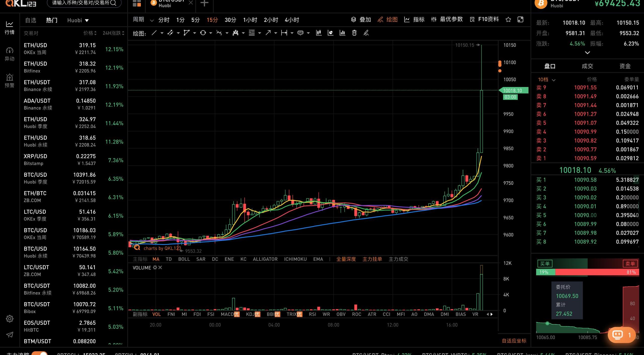Toggle BOLL main indicator

(184, 259)
